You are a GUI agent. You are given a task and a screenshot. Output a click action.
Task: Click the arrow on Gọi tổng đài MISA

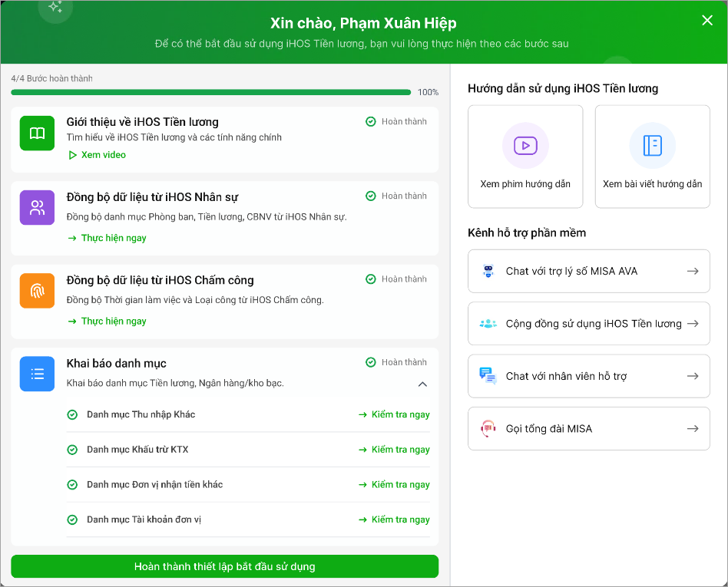click(693, 428)
